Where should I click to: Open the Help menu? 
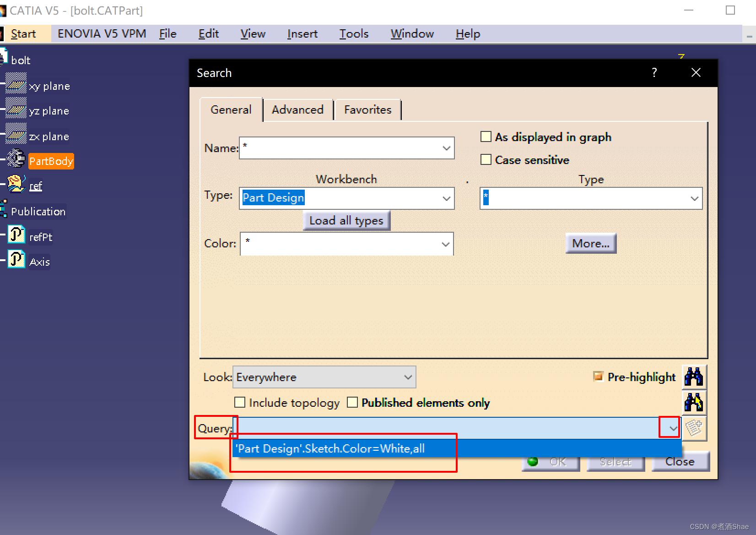click(x=468, y=34)
